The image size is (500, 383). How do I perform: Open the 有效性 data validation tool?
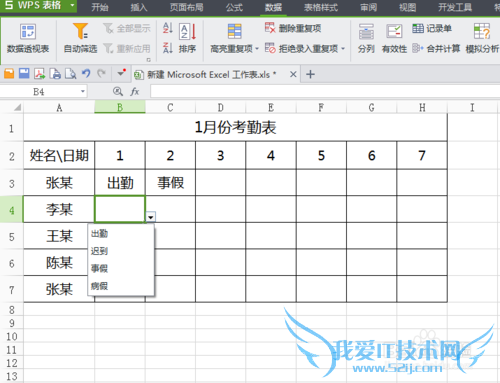(x=394, y=38)
